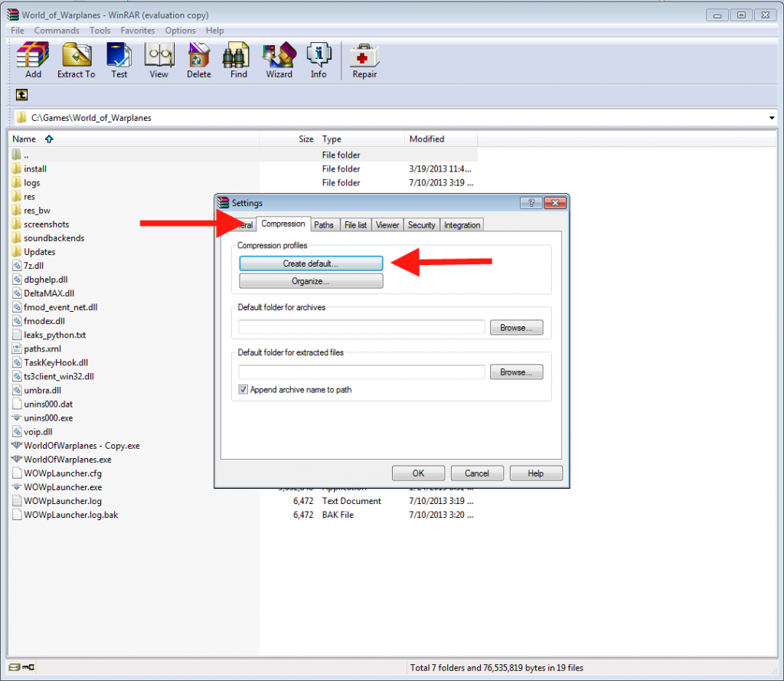Image resolution: width=784 pixels, height=681 pixels.
Task: Open the Info toolbar icon
Action: 318,60
